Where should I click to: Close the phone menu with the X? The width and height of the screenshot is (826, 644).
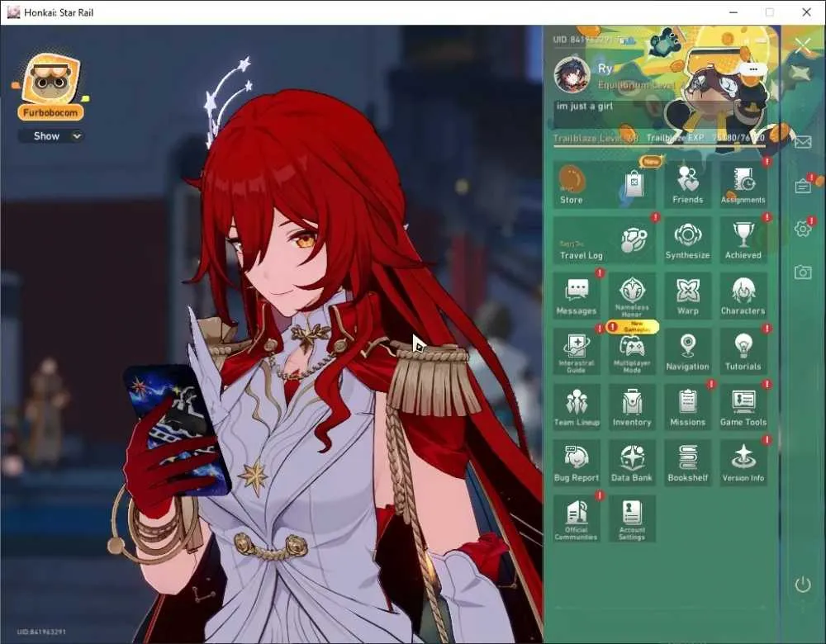[x=803, y=45]
